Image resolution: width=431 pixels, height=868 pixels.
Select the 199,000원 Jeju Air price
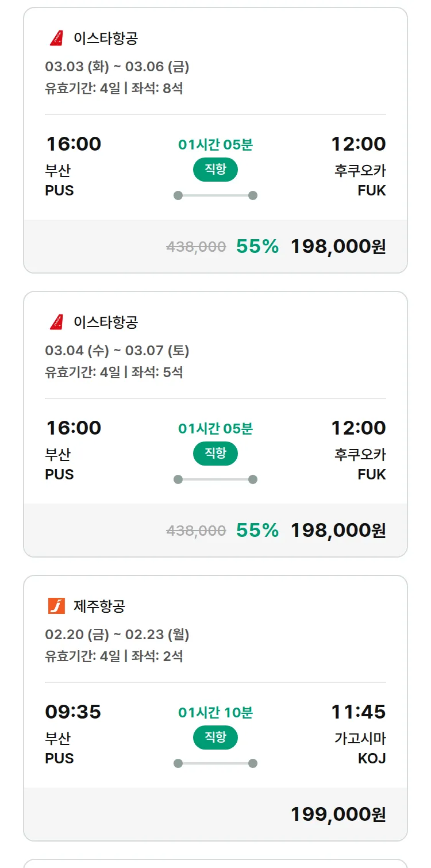pyautogui.click(x=338, y=815)
